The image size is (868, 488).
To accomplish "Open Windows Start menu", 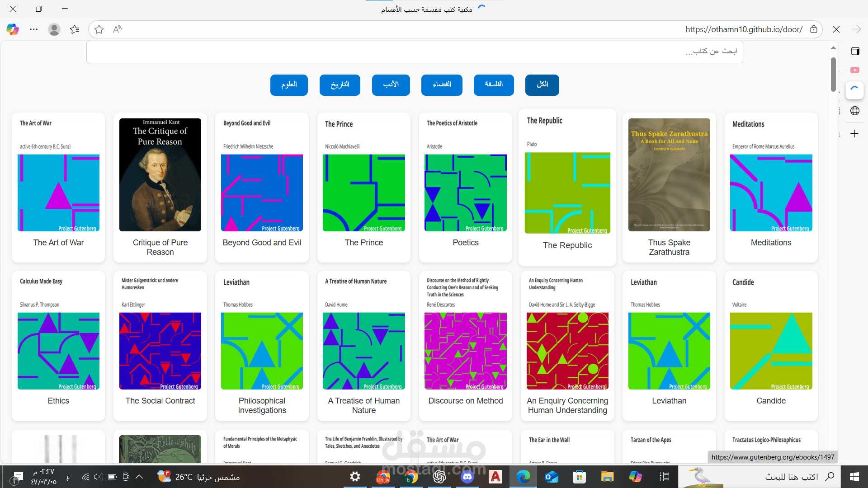I will [x=854, y=477].
